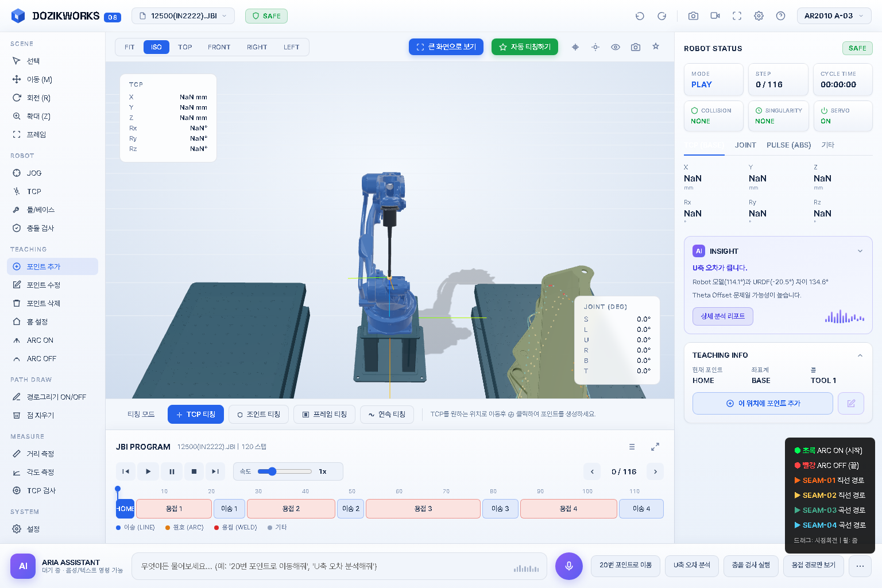Select the ARC ON command
The width and height of the screenshot is (882, 588).
point(52,340)
